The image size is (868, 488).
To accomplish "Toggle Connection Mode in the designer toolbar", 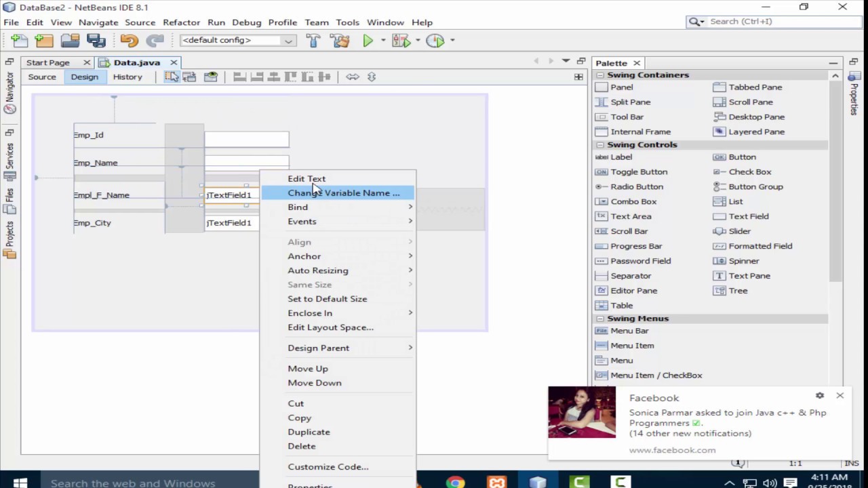I will [x=189, y=77].
